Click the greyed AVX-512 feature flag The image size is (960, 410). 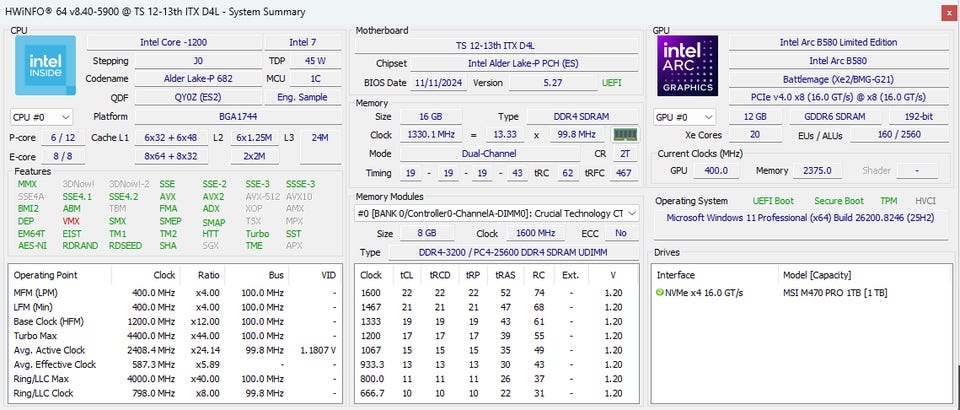pos(263,196)
